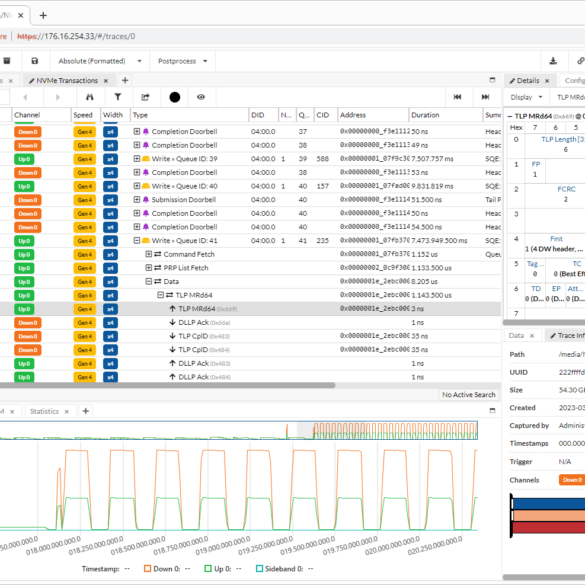Image resolution: width=585 pixels, height=585 pixels.
Task: Maximize the bottom chart panel
Action: click(492, 410)
